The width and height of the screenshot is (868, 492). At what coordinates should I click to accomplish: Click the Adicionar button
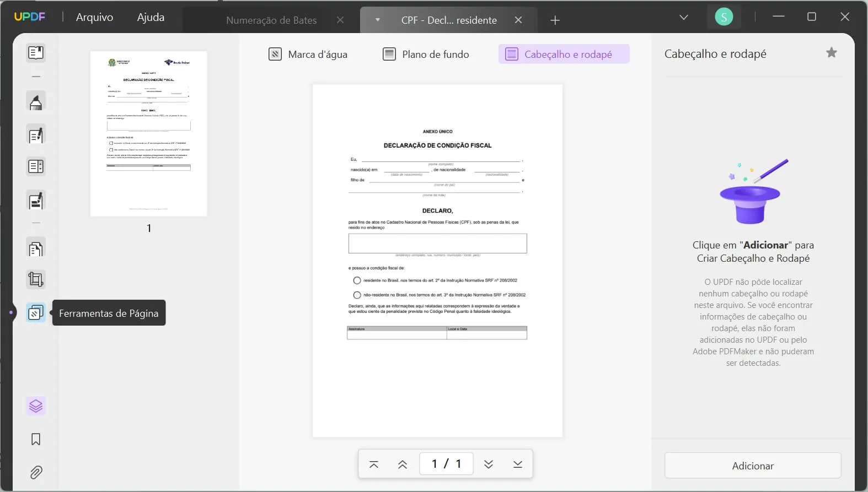pyautogui.click(x=753, y=466)
